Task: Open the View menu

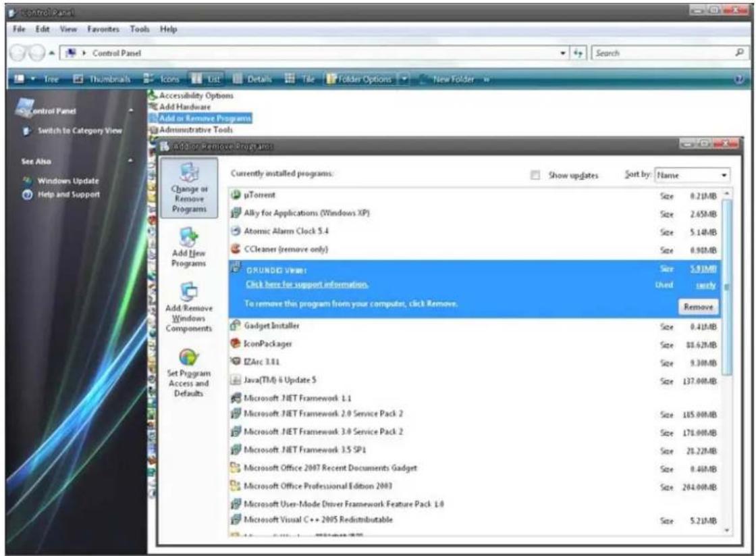Action: coord(68,29)
